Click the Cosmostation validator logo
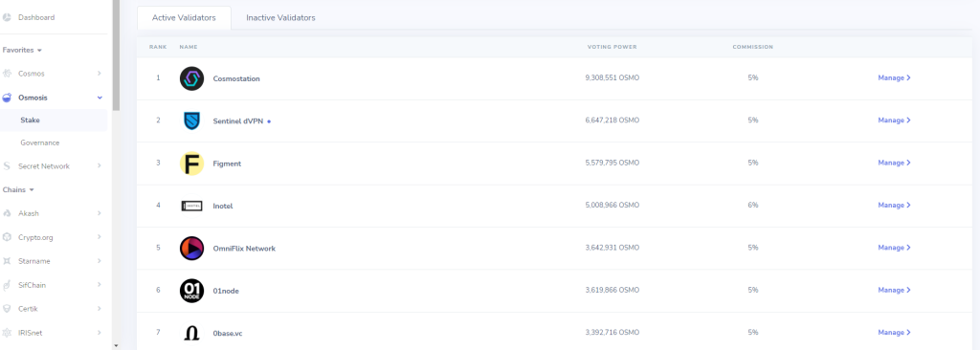Screen dimensions: 980x350 coord(191,78)
